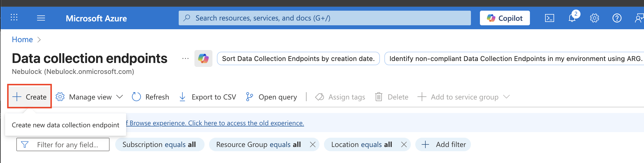Open the more options ellipsis by title
Image resolution: width=644 pixels, height=163 pixels.
tap(185, 58)
